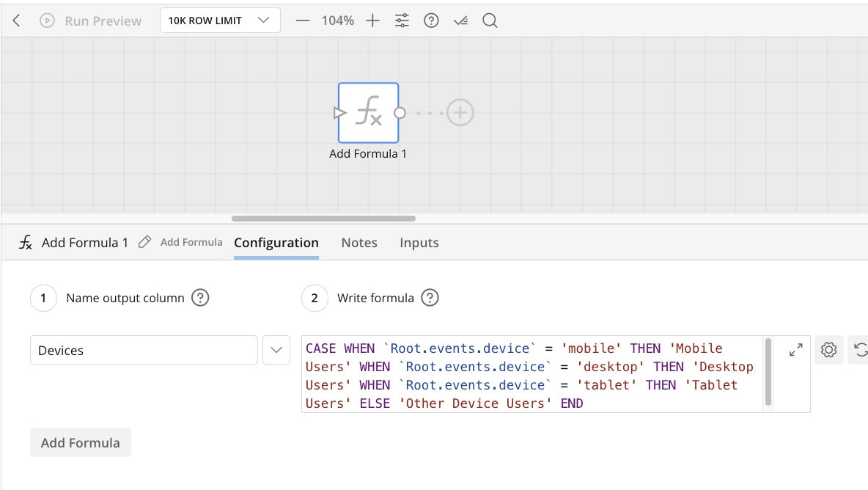Switch to the Configuration tab

click(x=276, y=243)
